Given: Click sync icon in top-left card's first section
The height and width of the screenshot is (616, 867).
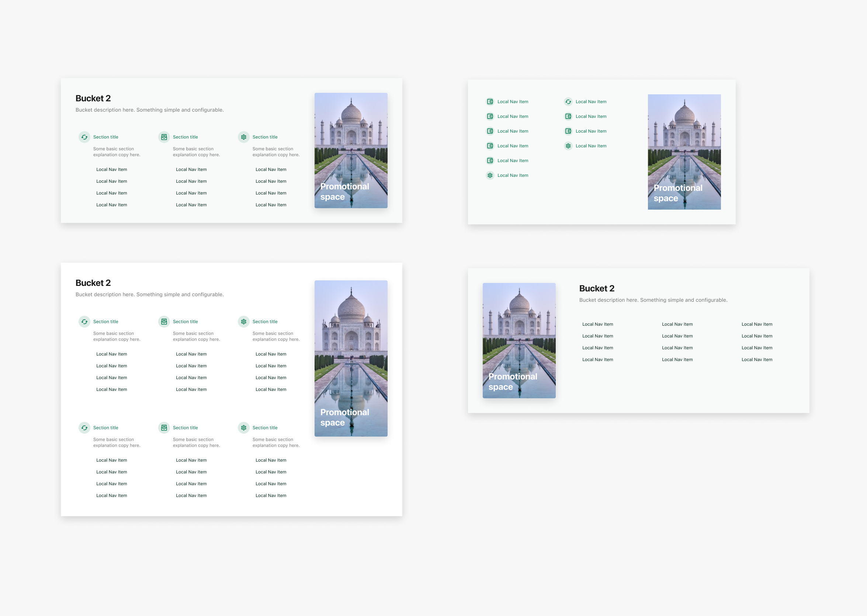Looking at the screenshot, I should point(84,137).
